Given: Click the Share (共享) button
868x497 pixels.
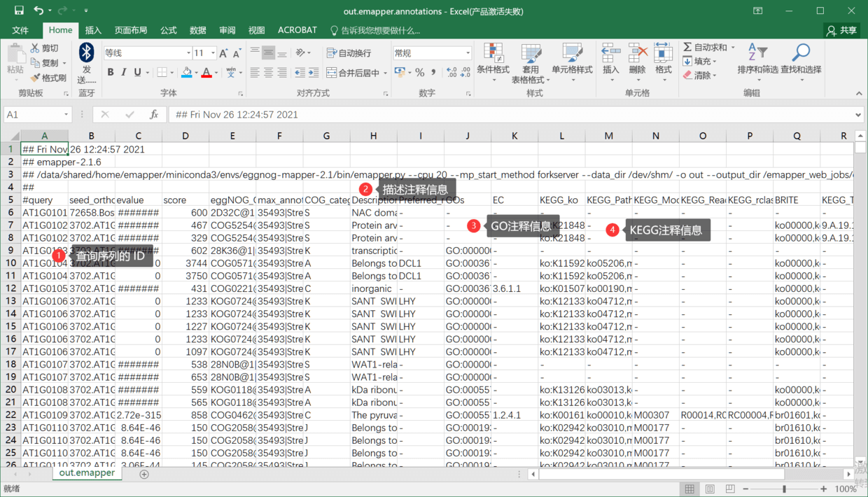Looking at the screenshot, I should coord(841,30).
